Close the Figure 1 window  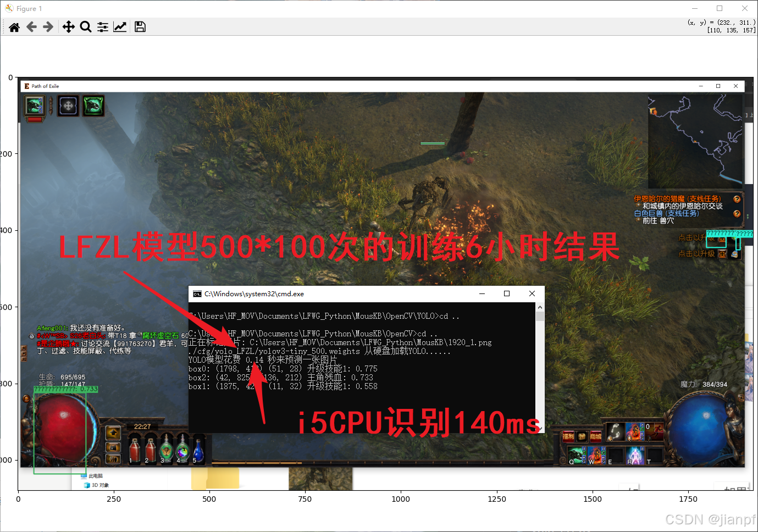coord(744,8)
